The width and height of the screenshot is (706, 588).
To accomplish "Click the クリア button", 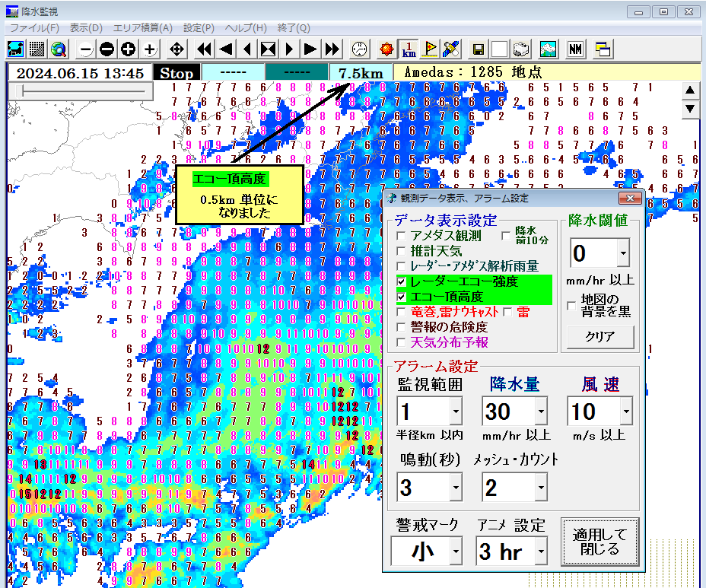I will (600, 336).
